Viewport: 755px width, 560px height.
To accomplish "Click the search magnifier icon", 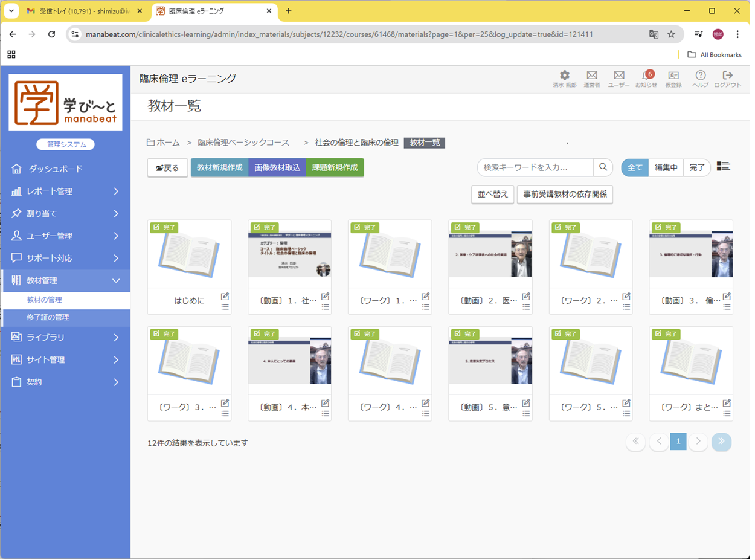I will pyautogui.click(x=603, y=167).
